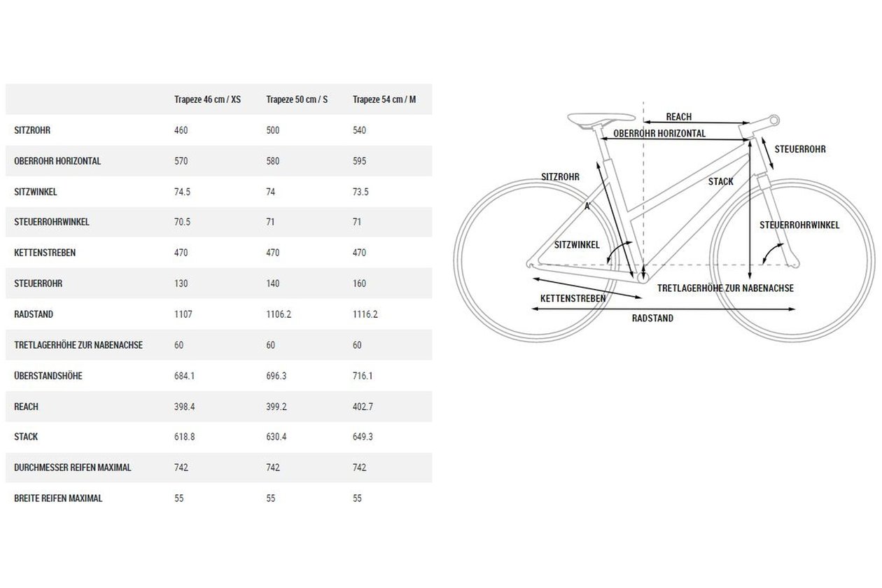This screenshot has height=588, width=882.
Task: Select the Trapeze 50 cm / S column header
Action: tap(297, 99)
